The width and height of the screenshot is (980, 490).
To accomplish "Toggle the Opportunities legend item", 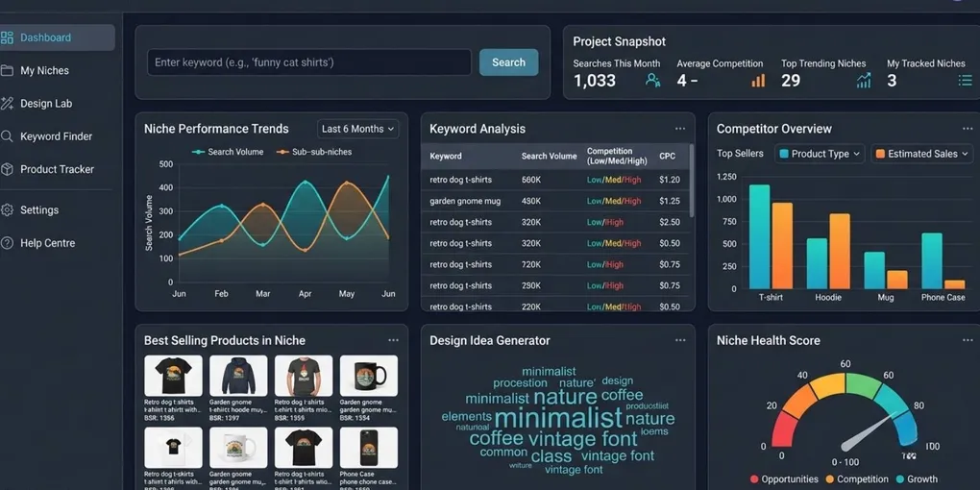I will pyautogui.click(x=784, y=479).
